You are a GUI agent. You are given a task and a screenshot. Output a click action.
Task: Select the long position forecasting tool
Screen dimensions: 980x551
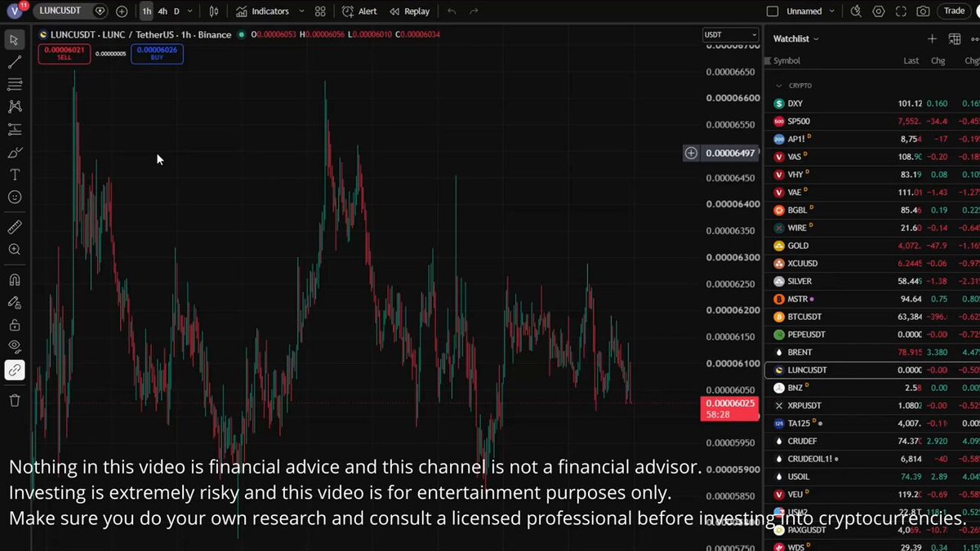pyautogui.click(x=15, y=129)
